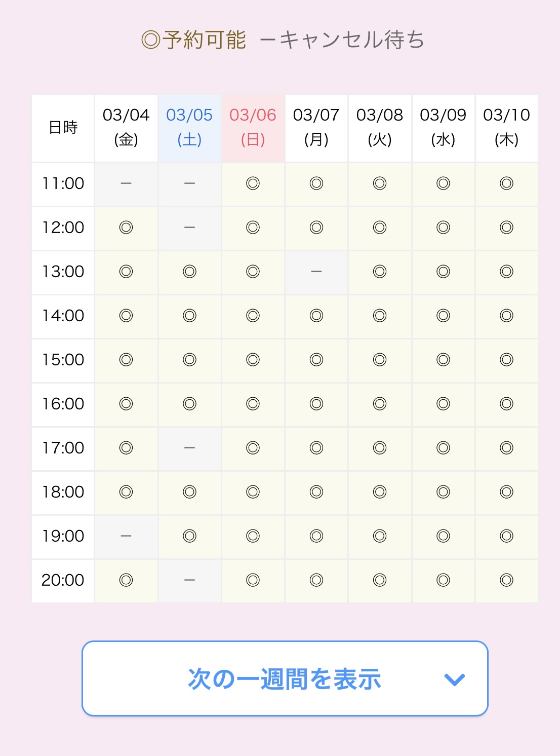Select waitlist dash 03/05 at 17:00

[189, 448]
